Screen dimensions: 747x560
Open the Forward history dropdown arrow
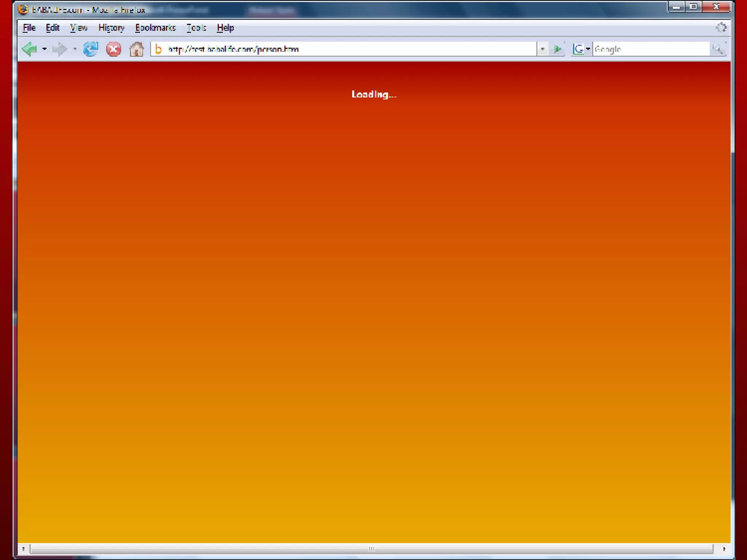[75, 49]
